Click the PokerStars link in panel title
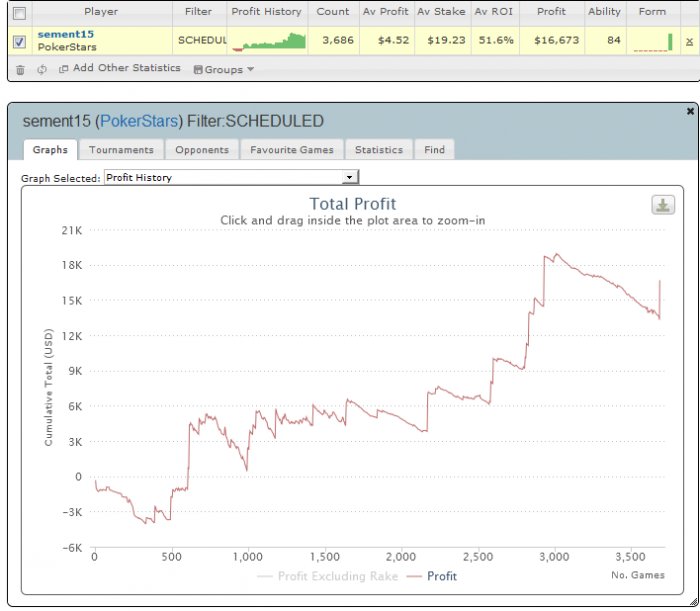 tap(139, 121)
